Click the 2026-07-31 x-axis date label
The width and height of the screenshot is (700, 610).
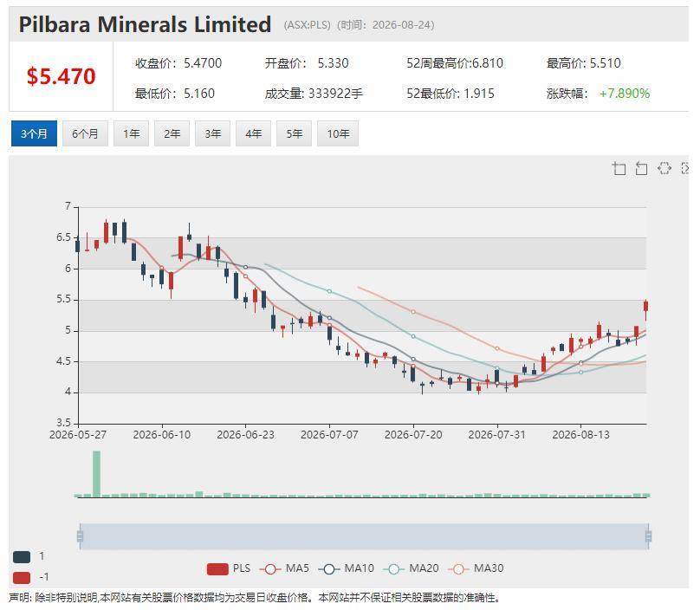(x=497, y=434)
